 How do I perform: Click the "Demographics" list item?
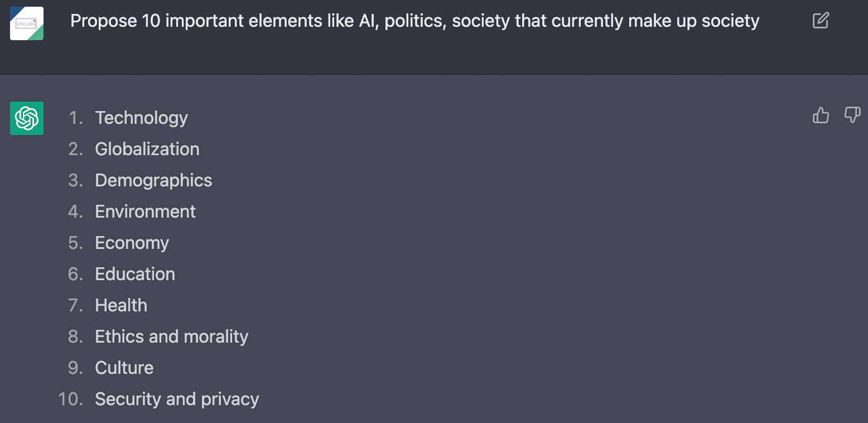[153, 180]
